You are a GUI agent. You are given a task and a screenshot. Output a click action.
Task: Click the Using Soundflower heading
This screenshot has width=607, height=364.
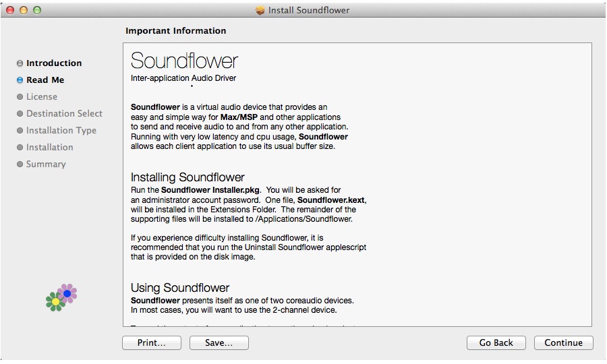pyautogui.click(x=180, y=288)
